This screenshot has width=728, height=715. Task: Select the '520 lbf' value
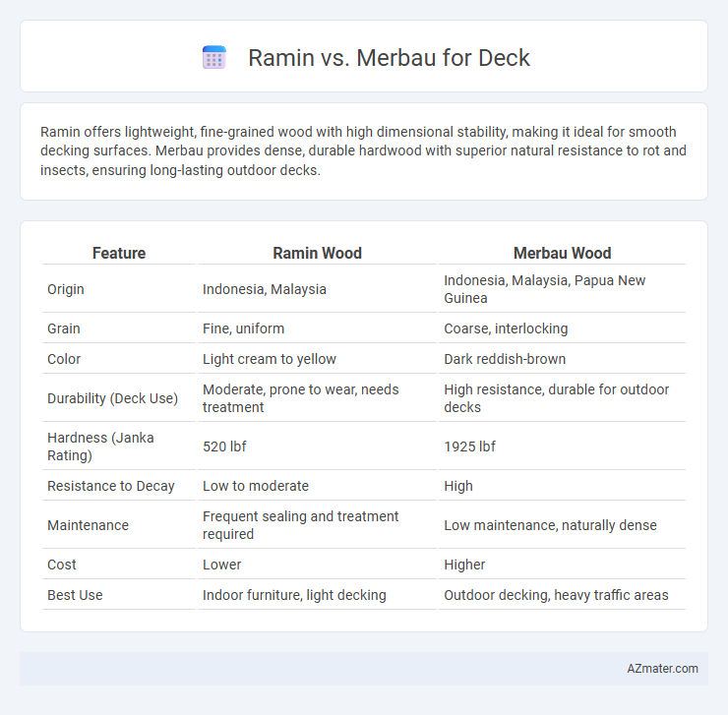tap(224, 447)
